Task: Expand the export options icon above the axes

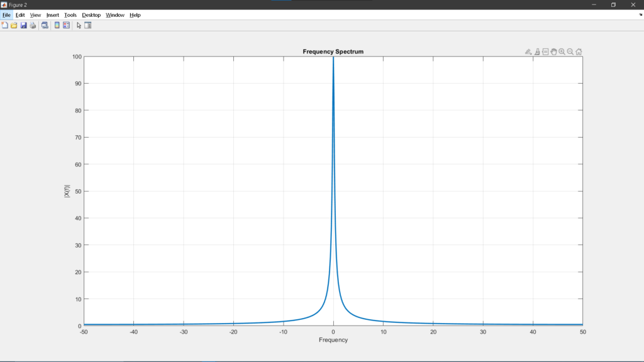Action: 529,52
